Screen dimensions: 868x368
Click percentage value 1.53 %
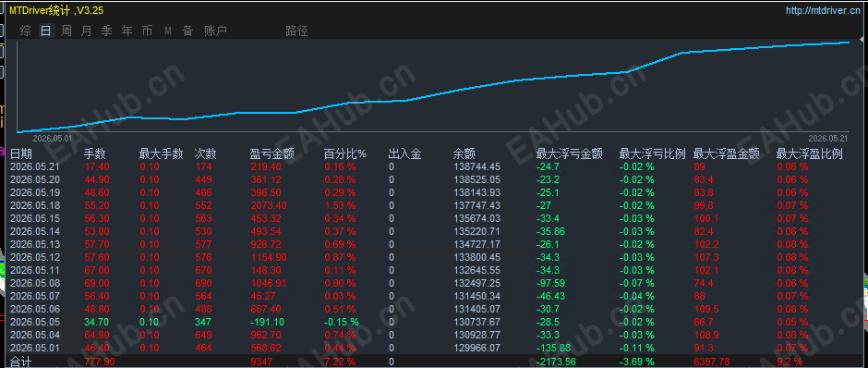(x=340, y=205)
